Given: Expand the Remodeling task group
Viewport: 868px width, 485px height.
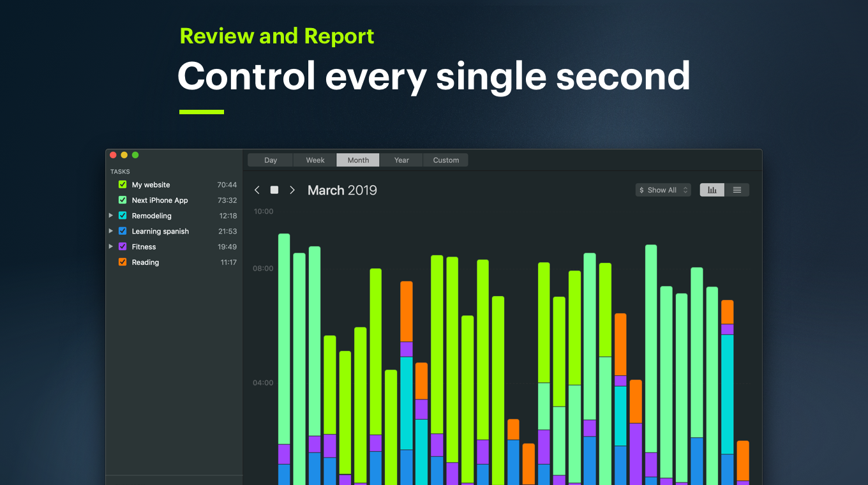Looking at the screenshot, I should click(x=111, y=216).
